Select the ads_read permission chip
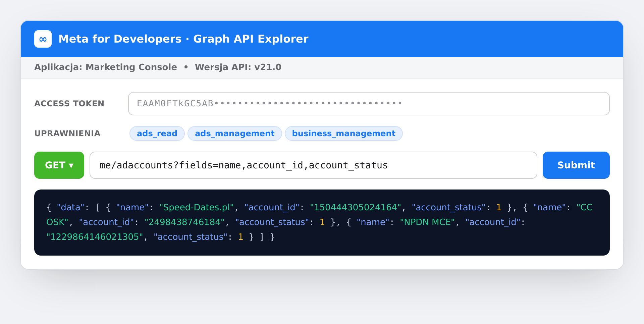The width and height of the screenshot is (644, 324). point(157,133)
